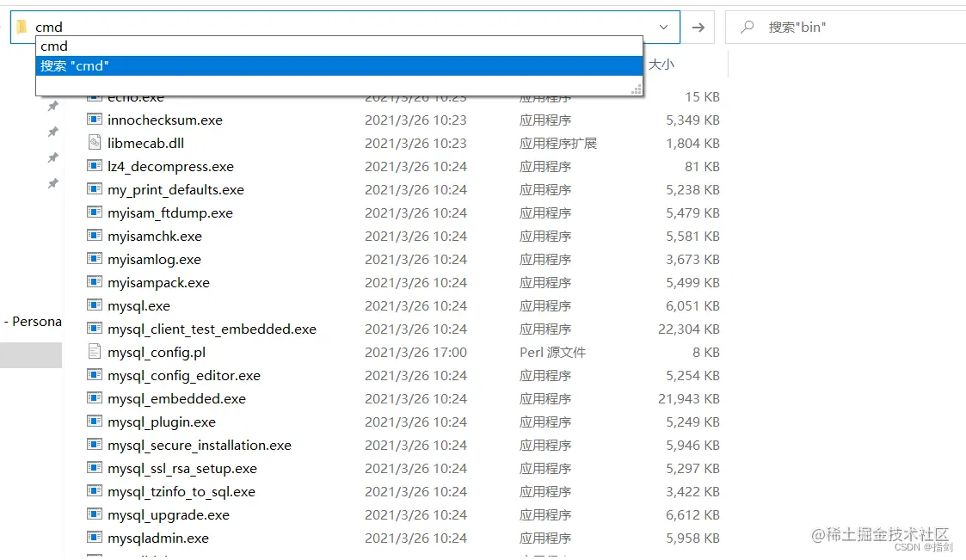Select the mysql_ssl_rsa_setup.exe file name
This screenshot has height=560, width=966.
[x=182, y=468]
